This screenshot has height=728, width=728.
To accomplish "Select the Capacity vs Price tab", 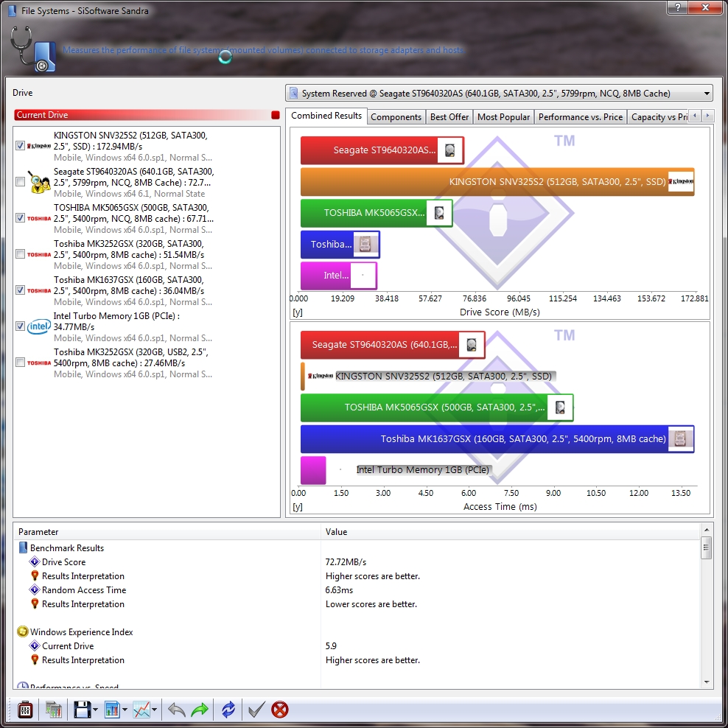I will point(658,117).
